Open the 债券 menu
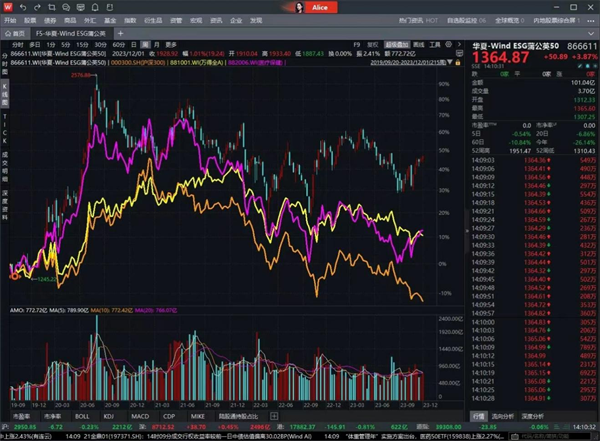Viewport: 600px width, 441px height. (x=50, y=20)
